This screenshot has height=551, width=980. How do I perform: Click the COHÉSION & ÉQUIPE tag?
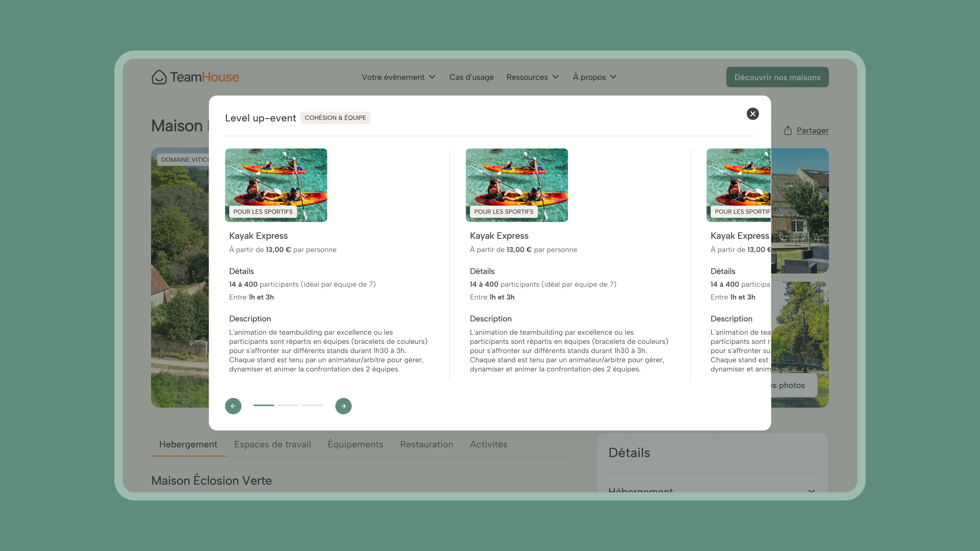(335, 118)
